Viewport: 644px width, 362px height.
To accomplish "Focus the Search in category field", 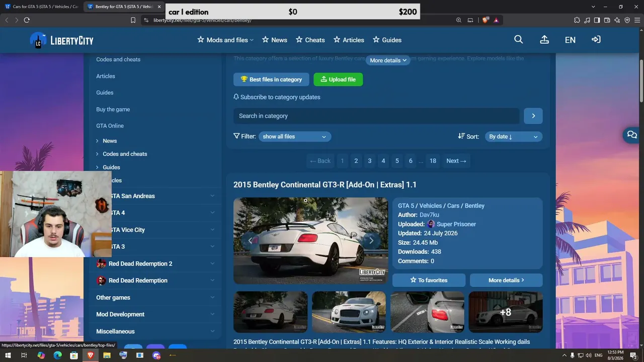I will coord(376,116).
